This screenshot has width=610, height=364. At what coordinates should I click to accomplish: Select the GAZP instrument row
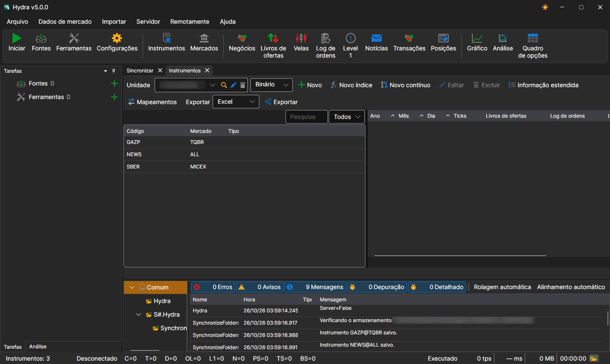(x=244, y=142)
